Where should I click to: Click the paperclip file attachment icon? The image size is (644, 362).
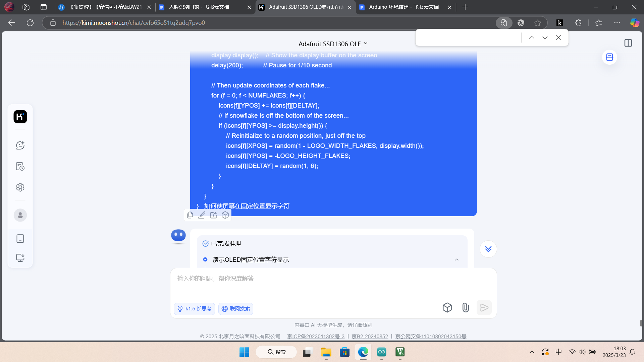(465, 307)
